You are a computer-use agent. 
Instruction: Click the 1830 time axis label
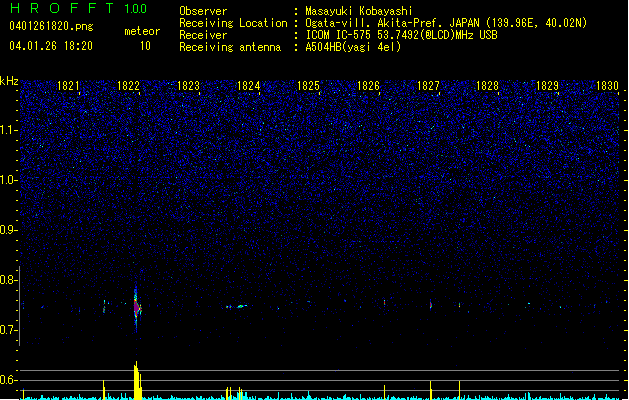607,86
